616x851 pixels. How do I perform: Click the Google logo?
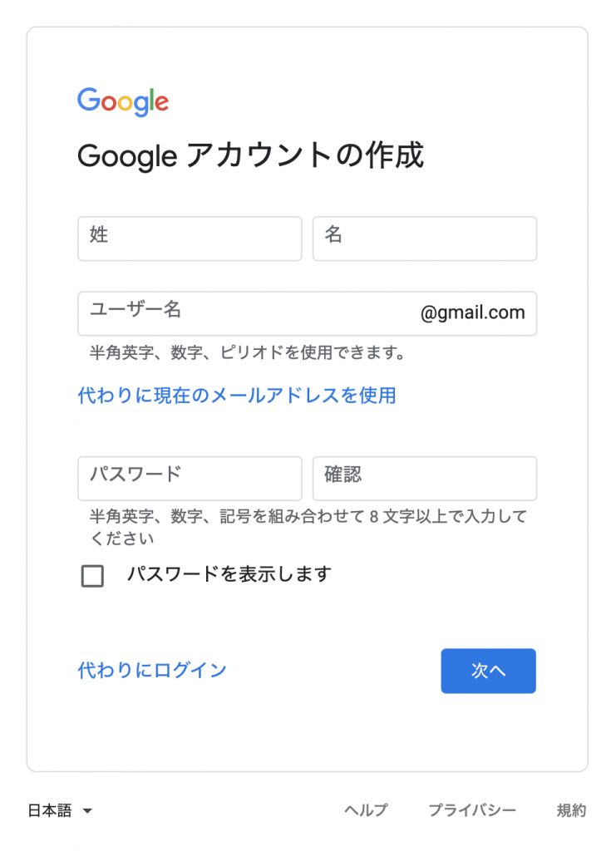[123, 102]
